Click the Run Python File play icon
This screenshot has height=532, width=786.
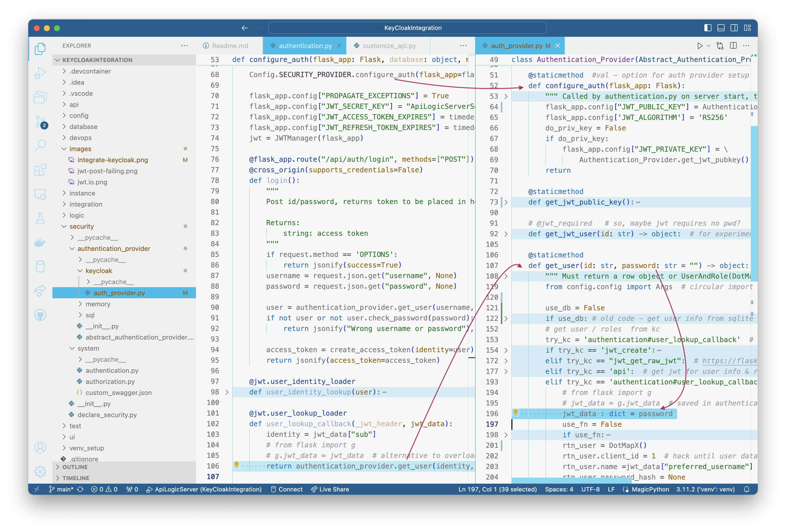pos(700,46)
